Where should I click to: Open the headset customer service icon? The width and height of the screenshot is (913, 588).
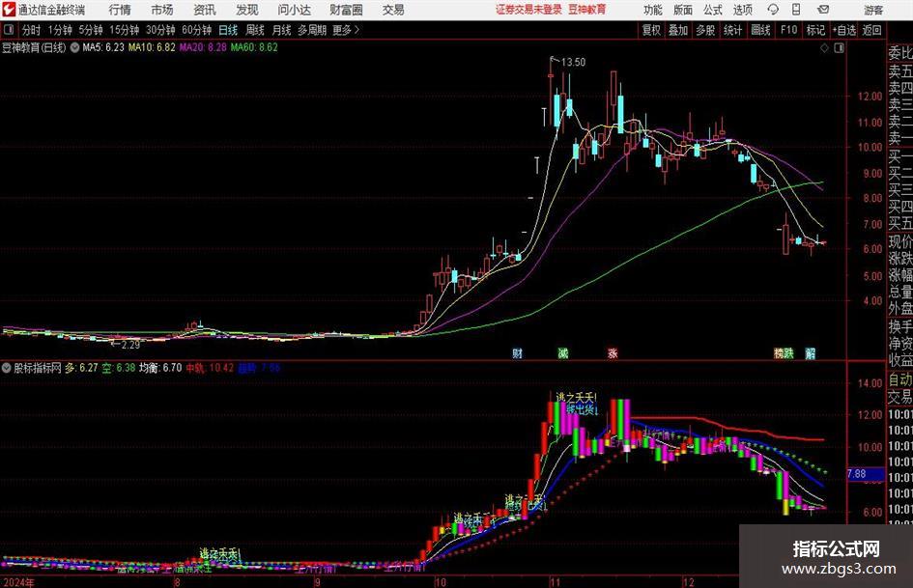[773, 10]
